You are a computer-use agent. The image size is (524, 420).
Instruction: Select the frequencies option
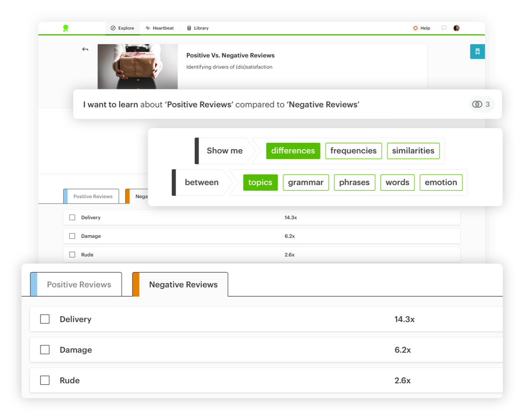click(x=354, y=151)
